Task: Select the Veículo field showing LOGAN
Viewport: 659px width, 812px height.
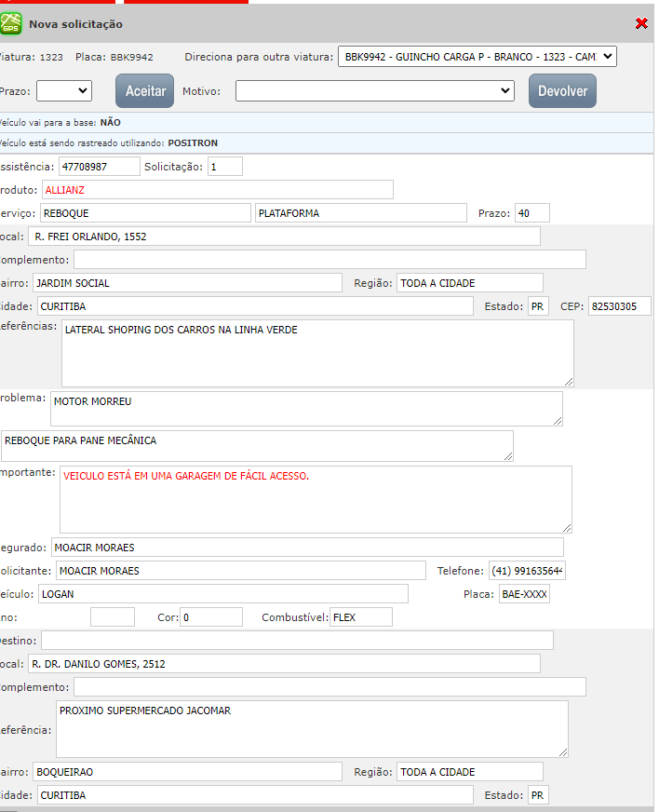Action: pos(222,594)
